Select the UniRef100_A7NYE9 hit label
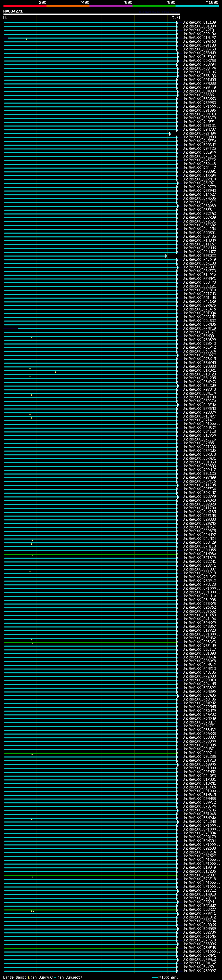Screen dimensions: 222x980 [199, 328]
